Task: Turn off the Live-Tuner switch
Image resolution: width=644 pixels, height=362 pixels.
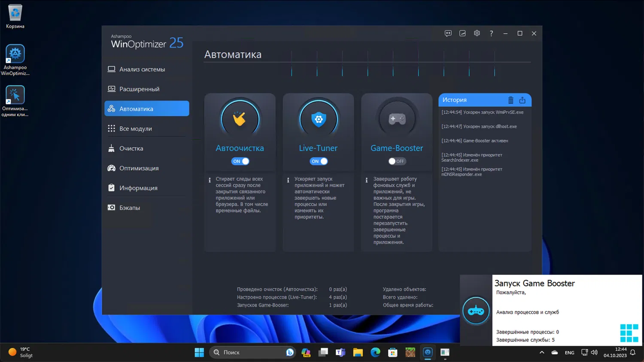Action: [319, 161]
